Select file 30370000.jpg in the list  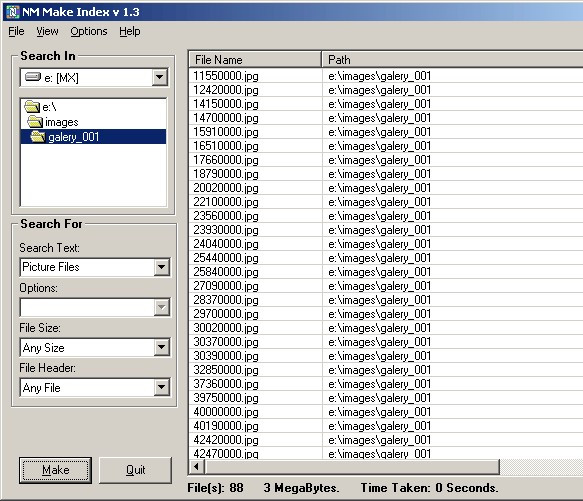(x=226, y=342)
